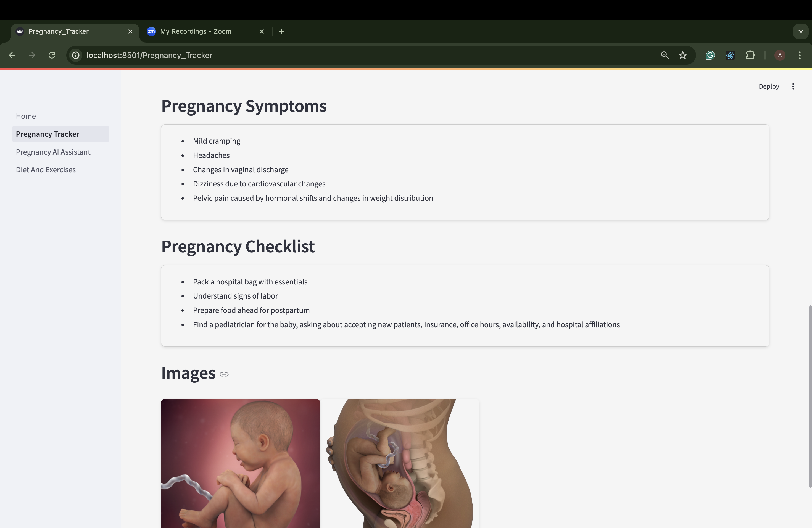Reload the Pregnancy_Tracker page

pos(52,55)
